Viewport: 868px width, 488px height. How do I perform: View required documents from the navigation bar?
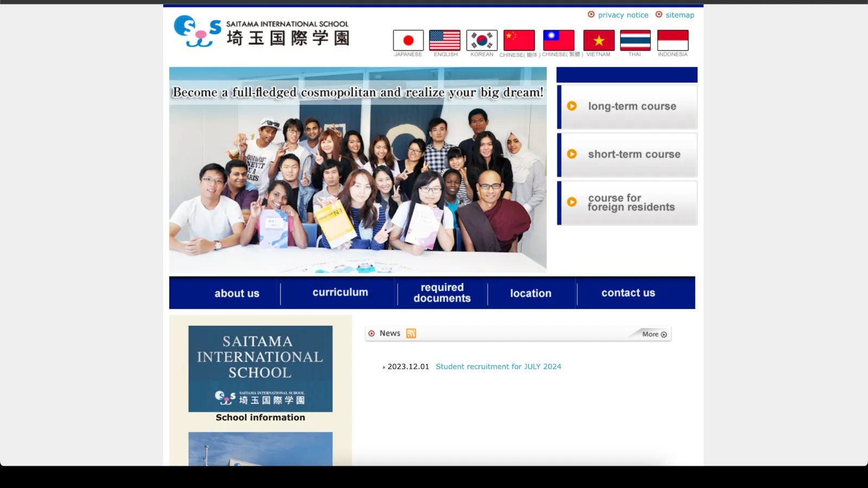pyautogui.click(x=442, y=293)
